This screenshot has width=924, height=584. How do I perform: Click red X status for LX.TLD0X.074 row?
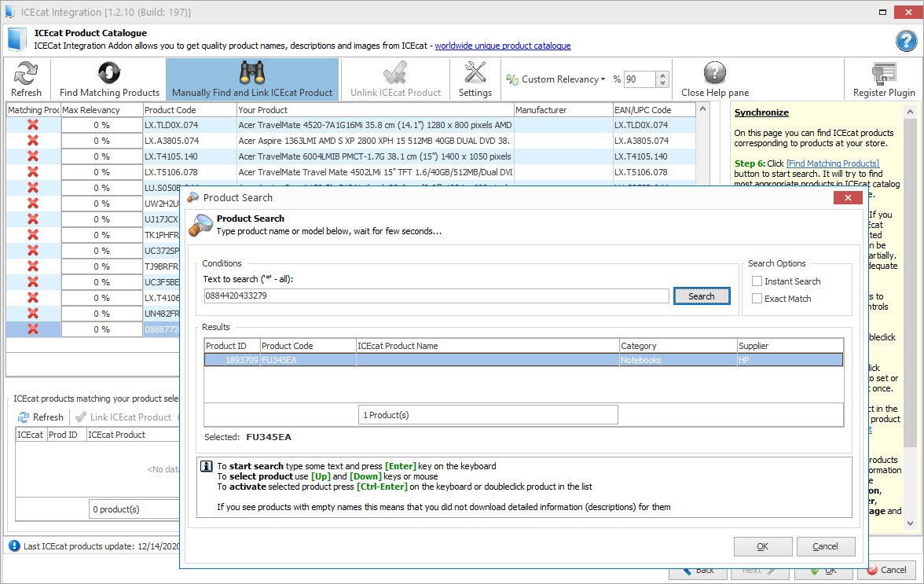coord(33,125)
